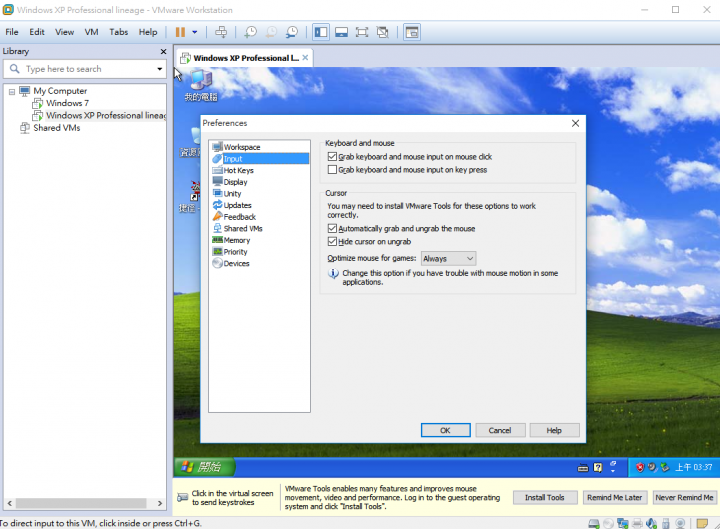This screenshot has width=720, height=529.
Task: Click the Unity mode toolbar icon
Action: [x=382, y=32]
